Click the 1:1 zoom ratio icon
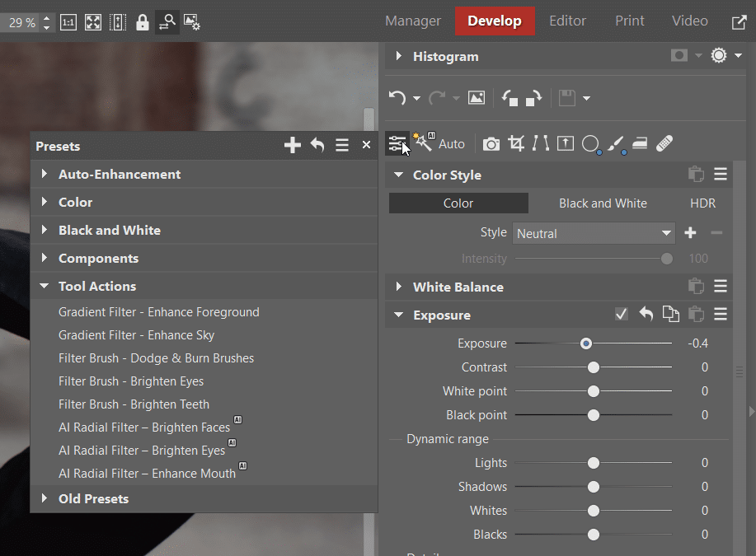Screen dimensions: 756x556 [68, 21]
